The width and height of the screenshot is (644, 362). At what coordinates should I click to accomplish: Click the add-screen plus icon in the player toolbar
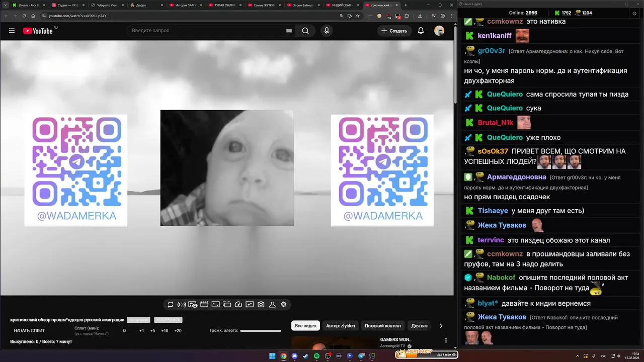[x=250, y=305]
